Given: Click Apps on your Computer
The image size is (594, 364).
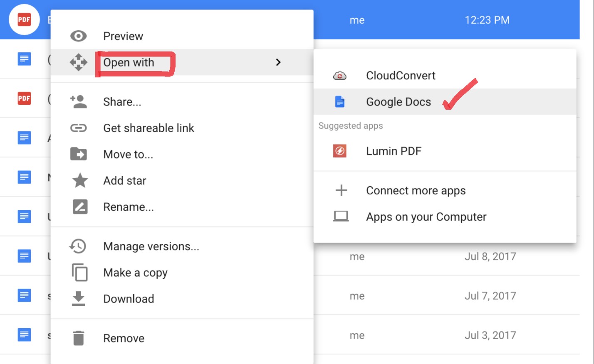Looking at the screenshot, I should (x=426, y=216).
